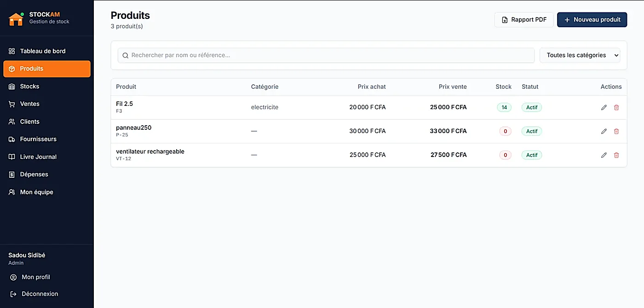Viewport: 644px width, 308px height.
Task: Click the stock badge showing 14
Action: coord(504,107)
